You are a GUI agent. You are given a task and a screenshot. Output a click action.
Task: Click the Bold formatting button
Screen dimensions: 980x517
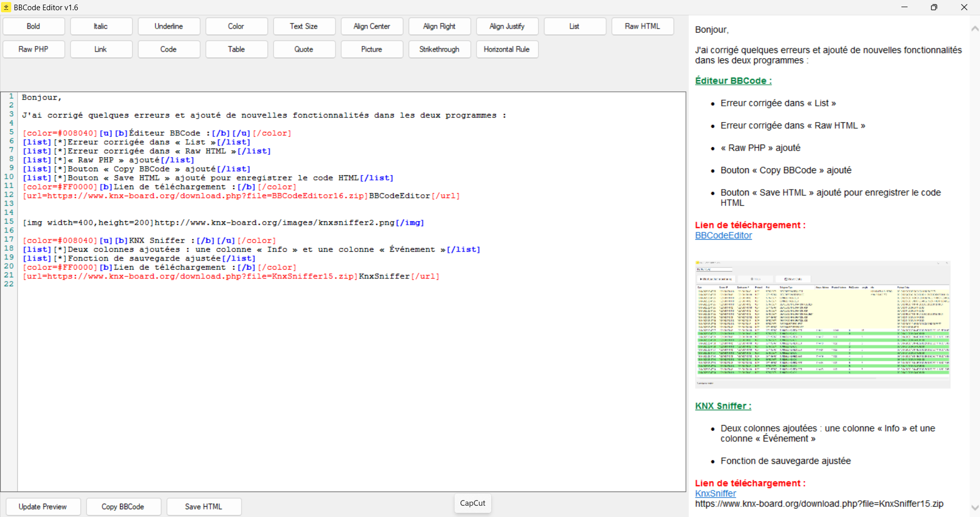pyautogui.click(x=34, y=27)
